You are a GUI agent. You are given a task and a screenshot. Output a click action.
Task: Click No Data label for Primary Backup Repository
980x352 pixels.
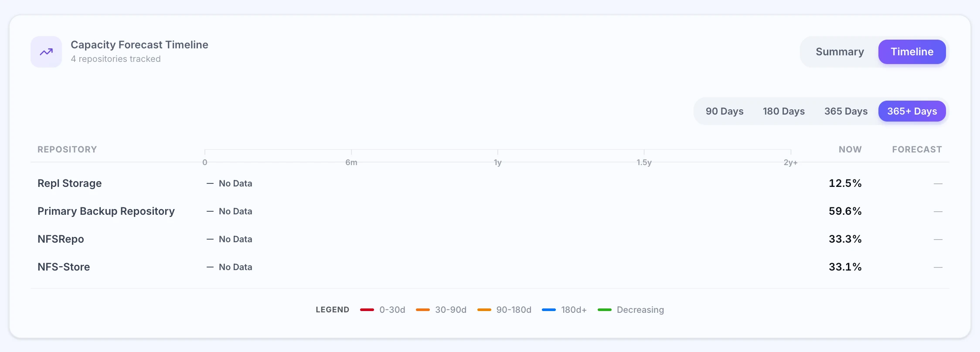(x=235, y=211)
